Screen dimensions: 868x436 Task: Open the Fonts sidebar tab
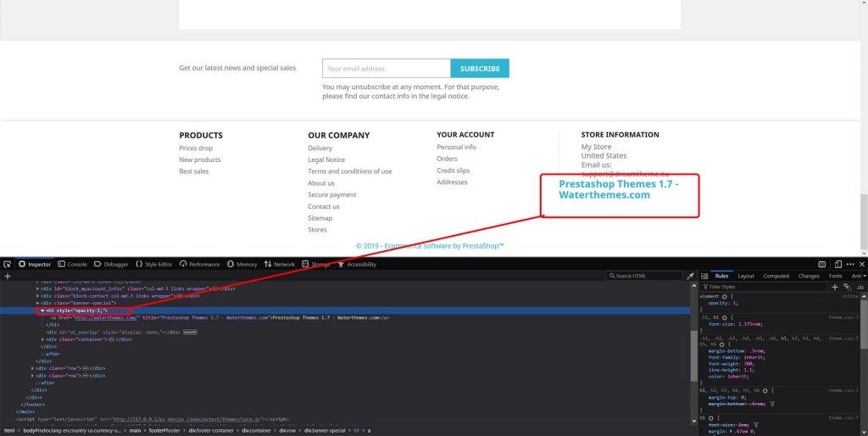coord(835,276)
